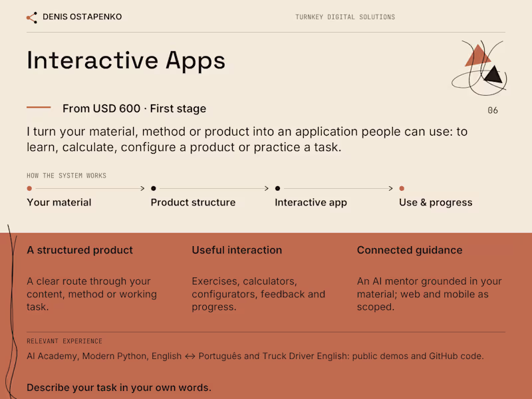
Task: Click the Your material step label
Action: (59, 202)
